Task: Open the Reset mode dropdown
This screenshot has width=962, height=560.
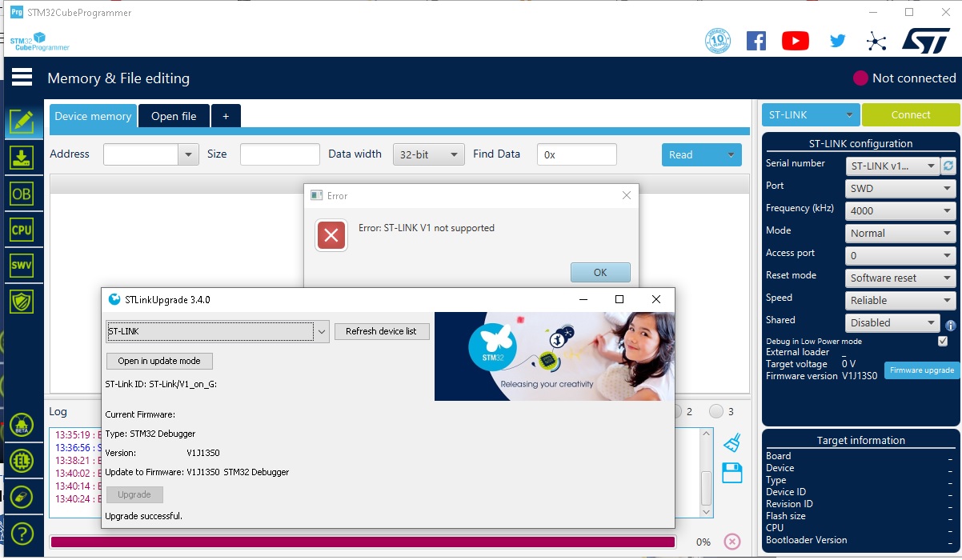Action: tap(901, 278)
